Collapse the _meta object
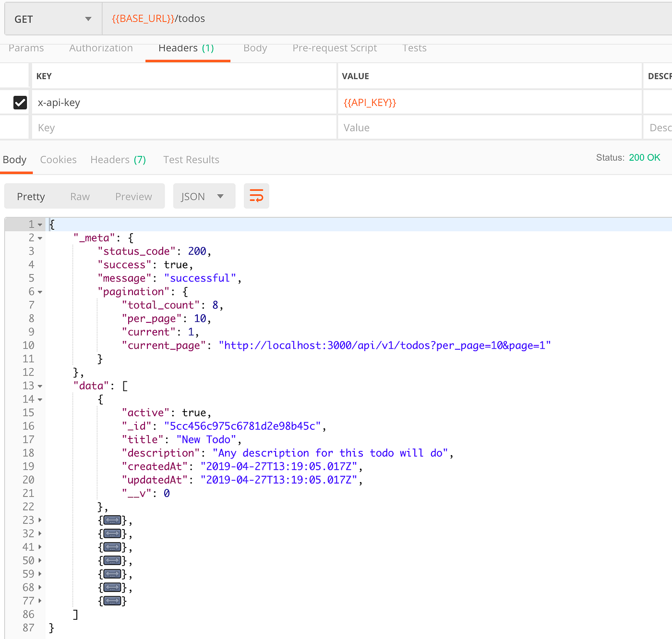Screen dimensions: 672x639 click(39, 237)
